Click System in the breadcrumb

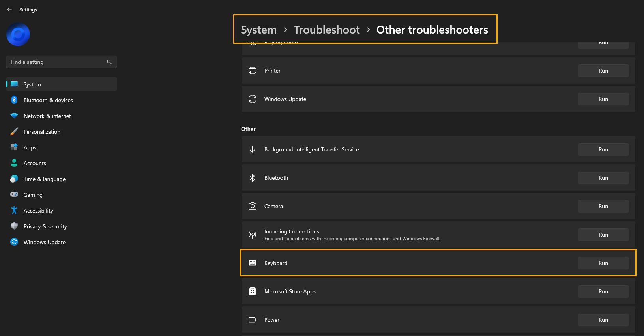pos(259,30)
